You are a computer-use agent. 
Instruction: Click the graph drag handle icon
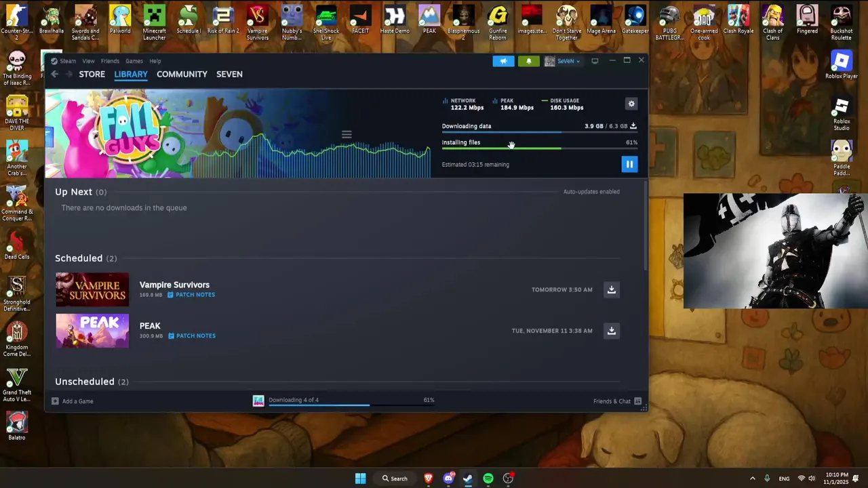click(347, 134)
